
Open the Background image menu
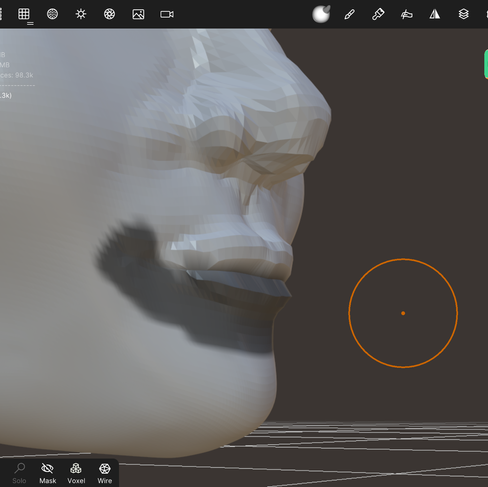(138, 14)
